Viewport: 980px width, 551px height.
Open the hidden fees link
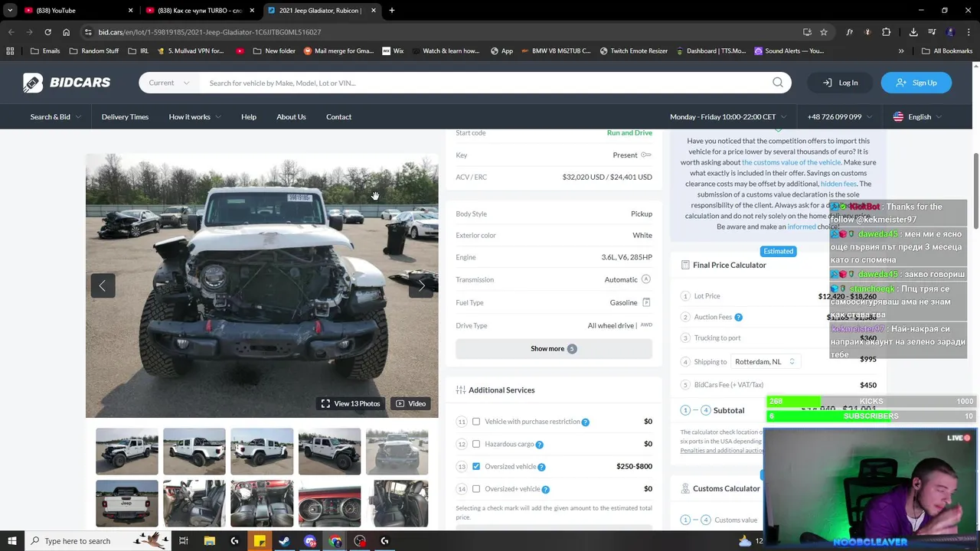[838, 184]
